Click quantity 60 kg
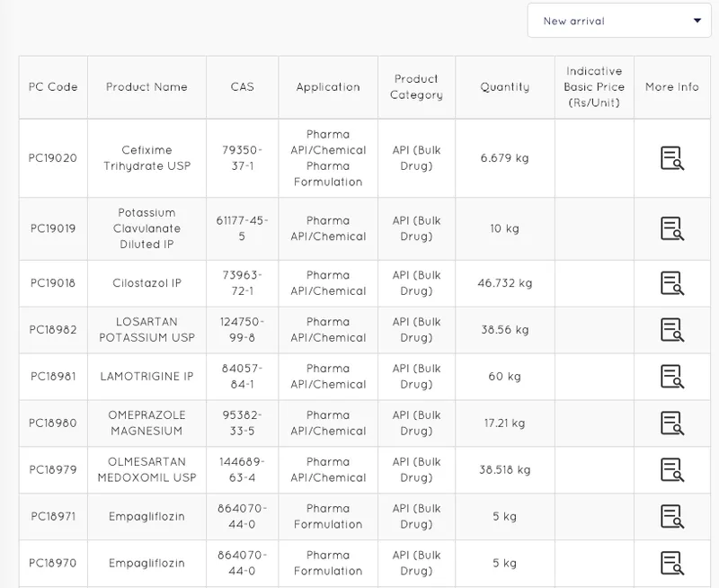Screen dimensions: 719x588 tap(505, 377)
